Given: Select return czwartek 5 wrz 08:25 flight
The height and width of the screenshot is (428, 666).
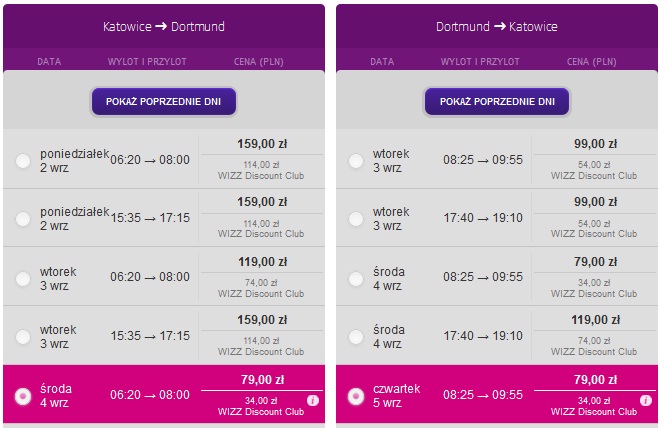Looking at the screenshot, I should pyautogui.click(x=356, y=396).
